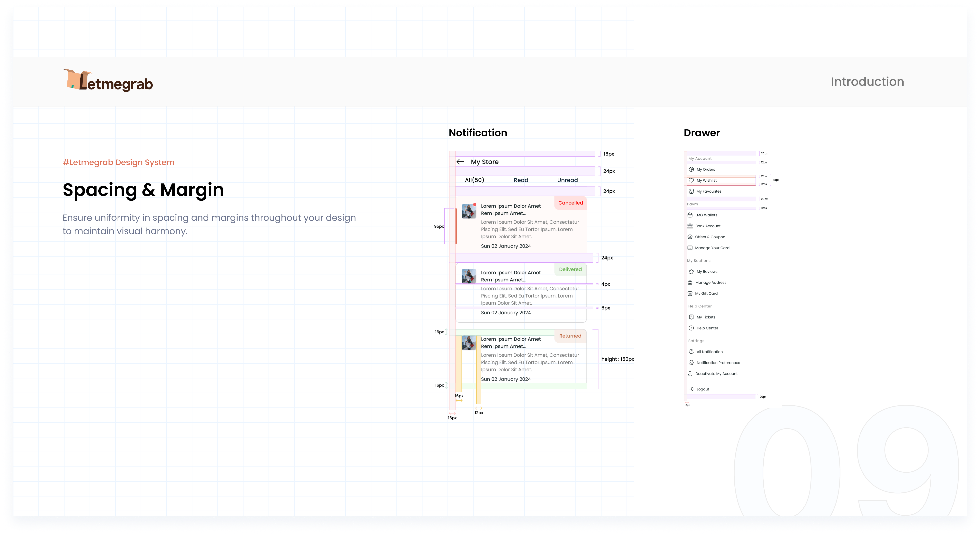The image size is (980, 535).
Task: Click the gray Help Center section label
Action: click(x=700, y=306)
